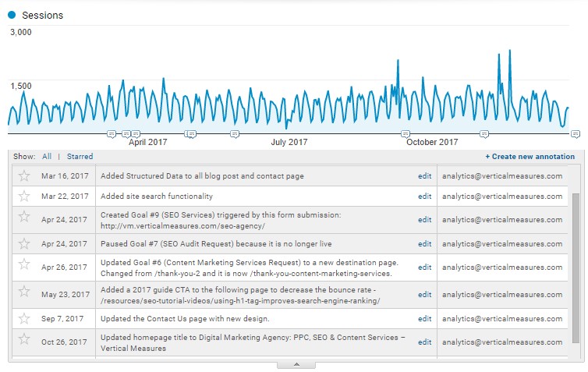Click 'Updated the Contact Us page' text
The height and width of the screenshot is (372, 588).
pos(185,319)
